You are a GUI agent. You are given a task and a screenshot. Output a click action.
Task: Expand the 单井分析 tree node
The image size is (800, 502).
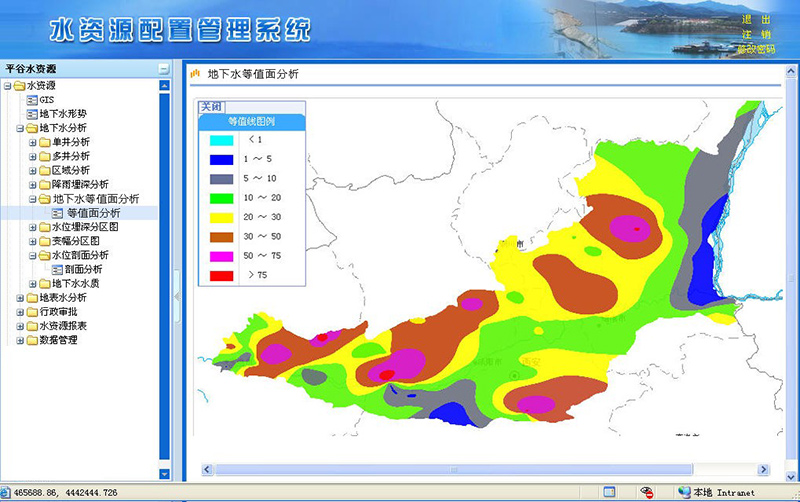pyautogui.click(x=33, y=142)
